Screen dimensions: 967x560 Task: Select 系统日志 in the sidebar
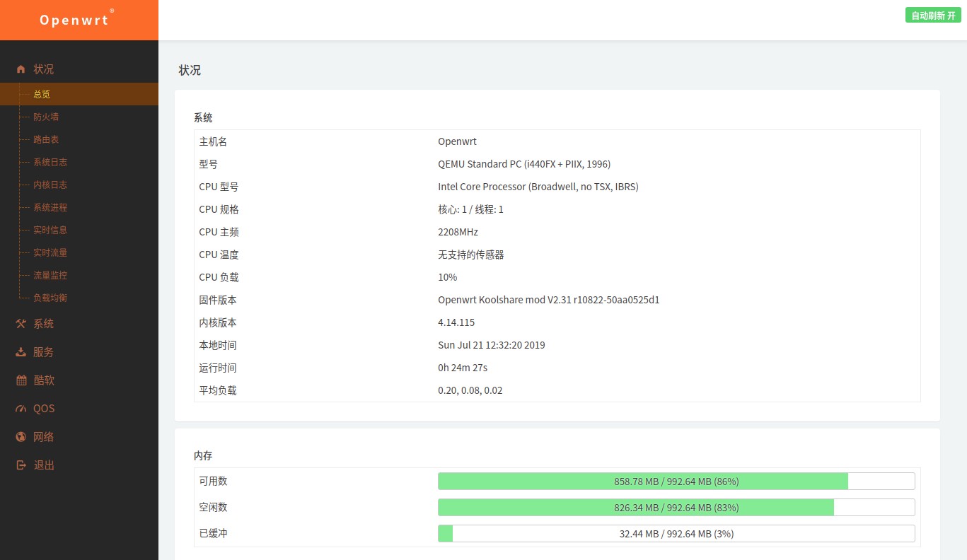[x=50, y=162]
